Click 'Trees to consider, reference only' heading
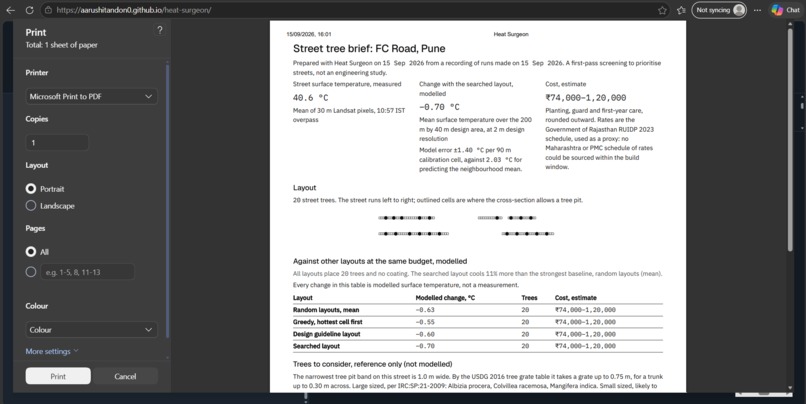The image size is (806, 404). tap(373, 364)
